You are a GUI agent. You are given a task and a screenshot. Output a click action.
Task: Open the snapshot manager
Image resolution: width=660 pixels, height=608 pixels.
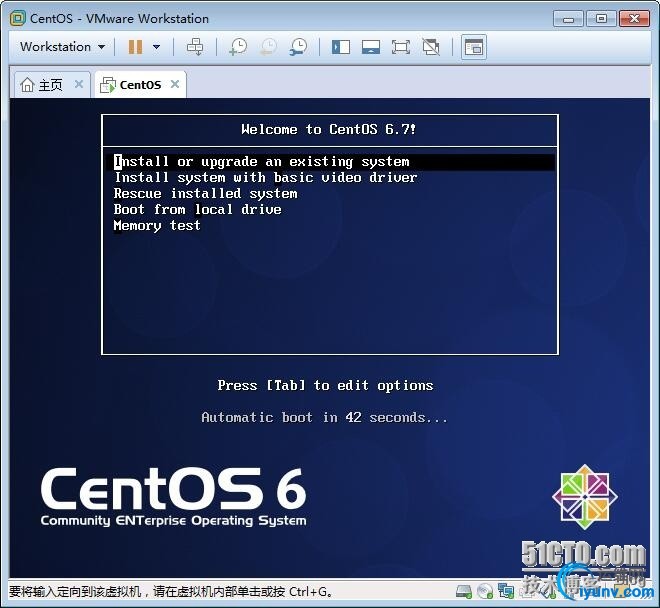point(298,47)
